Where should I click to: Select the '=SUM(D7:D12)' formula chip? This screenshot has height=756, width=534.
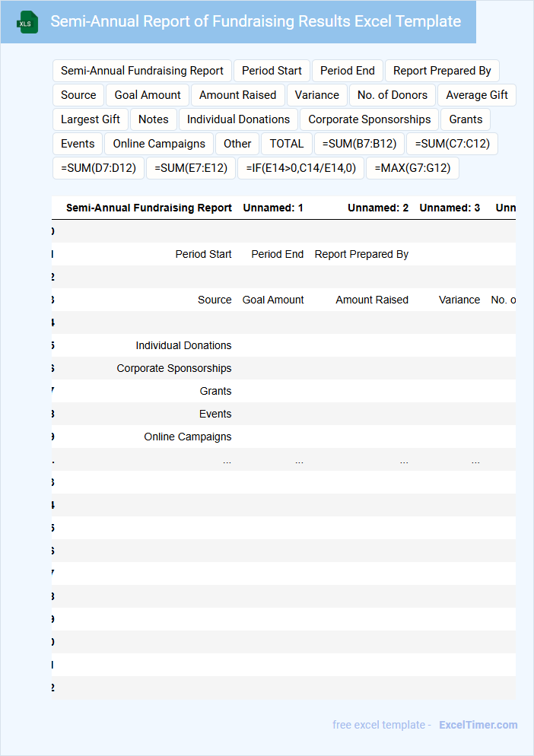[x=98, y=168]
